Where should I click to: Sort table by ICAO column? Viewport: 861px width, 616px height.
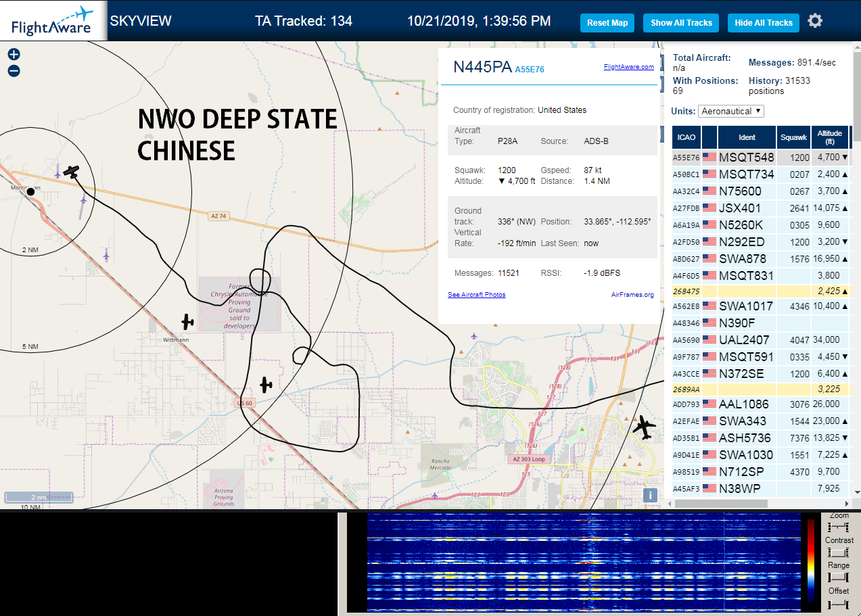pyautogui.click(x=687, y=137)
